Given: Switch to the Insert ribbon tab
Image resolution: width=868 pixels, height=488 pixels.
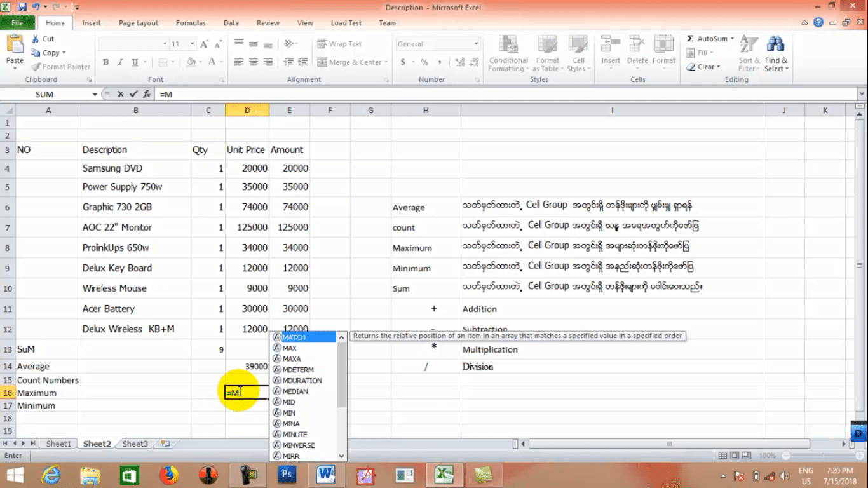Looking at the screenshot, I should 92,23.
